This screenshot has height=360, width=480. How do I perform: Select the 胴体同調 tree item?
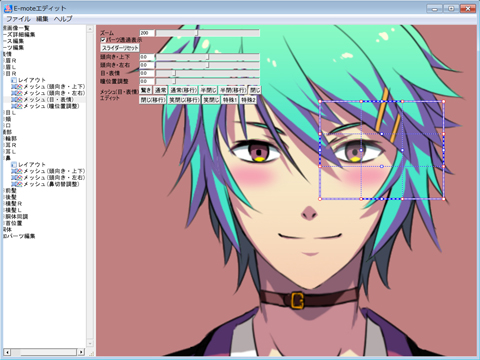click(17, 217)
